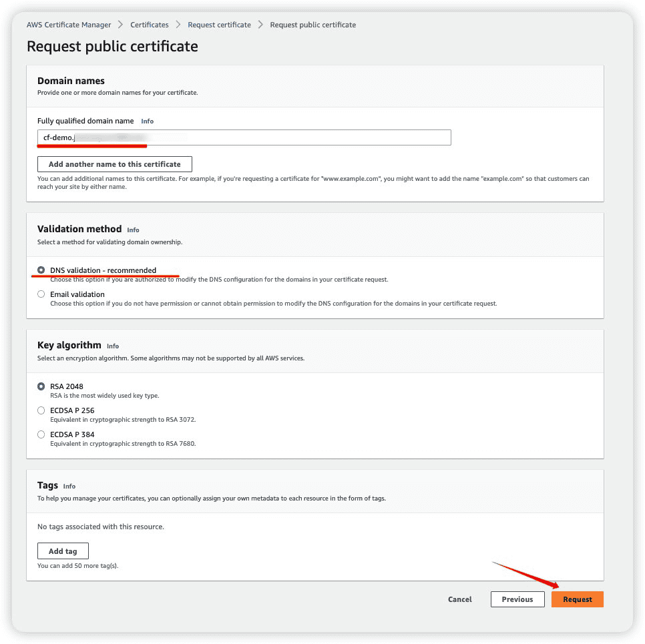Click Add another name to this certificate

point(114,164)
